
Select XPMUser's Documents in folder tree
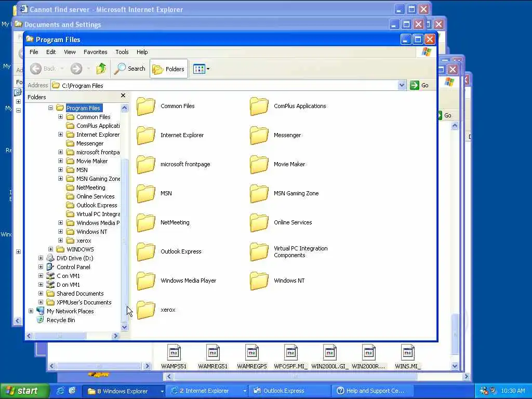point(84,302)
